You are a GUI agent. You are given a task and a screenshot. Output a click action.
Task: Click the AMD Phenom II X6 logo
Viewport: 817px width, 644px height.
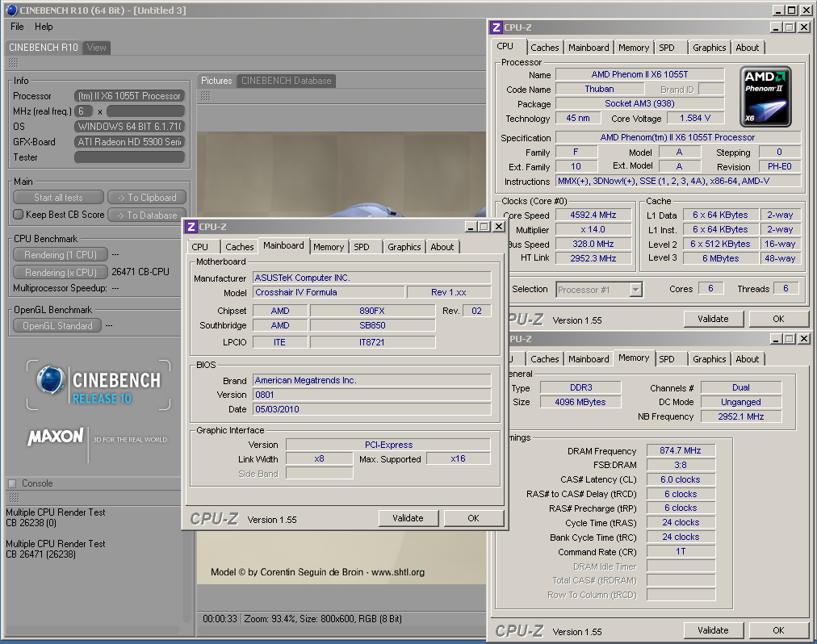pyautogui.click(x=766, y=96)
